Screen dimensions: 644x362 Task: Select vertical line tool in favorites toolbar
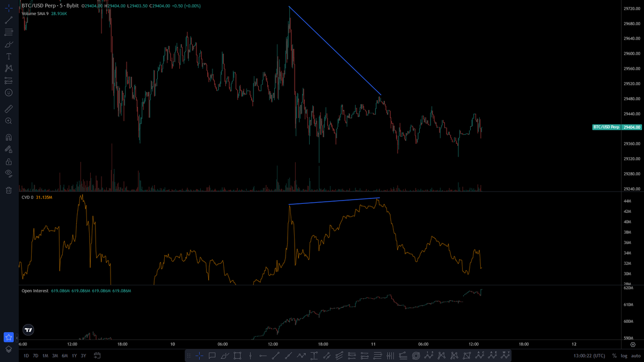(251, 356)
